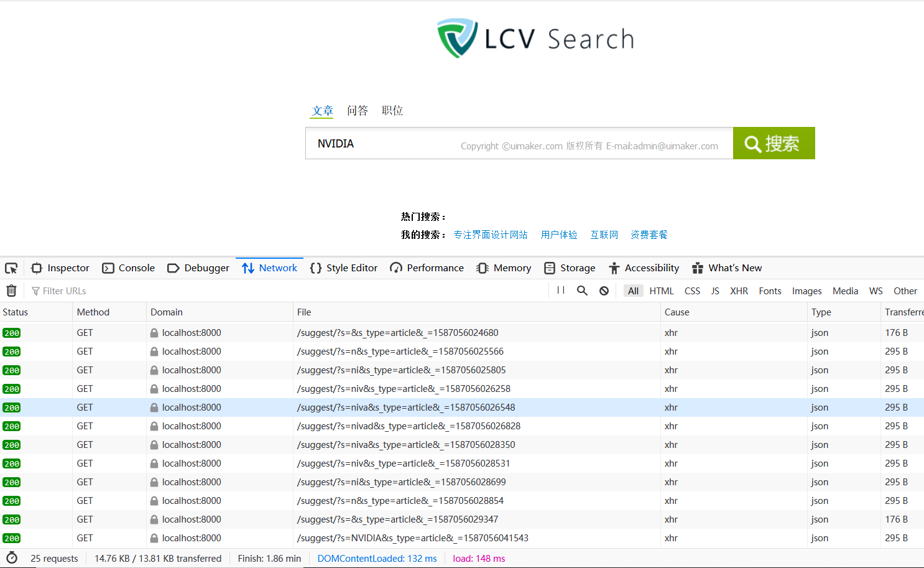The image size is (924, 568).
Task: Switch to the Accessibility tab
Action: point(644,268)
